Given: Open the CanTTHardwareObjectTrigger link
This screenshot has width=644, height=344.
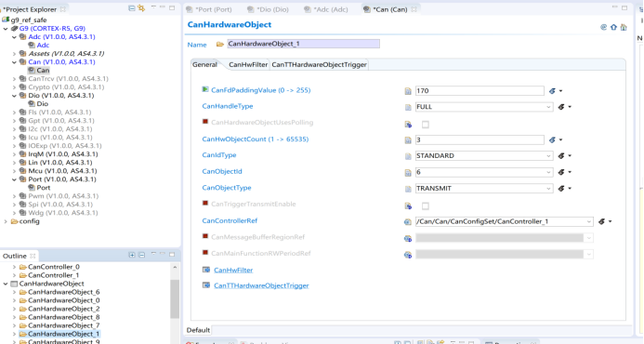Looking at the screenshot, I should [x=261, y=285].
